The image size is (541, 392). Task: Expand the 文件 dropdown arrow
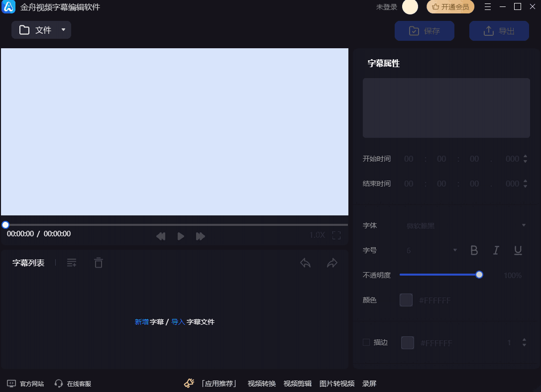[63, 30]
